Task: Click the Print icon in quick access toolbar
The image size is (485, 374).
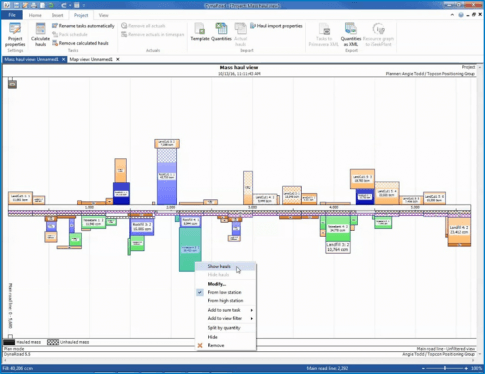Action: click(x=34, y=5)
